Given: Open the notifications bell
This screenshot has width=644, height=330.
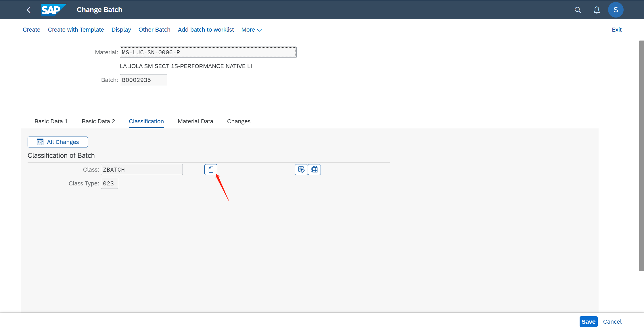Looking at the screenshot, I should (x=597, y=10).
